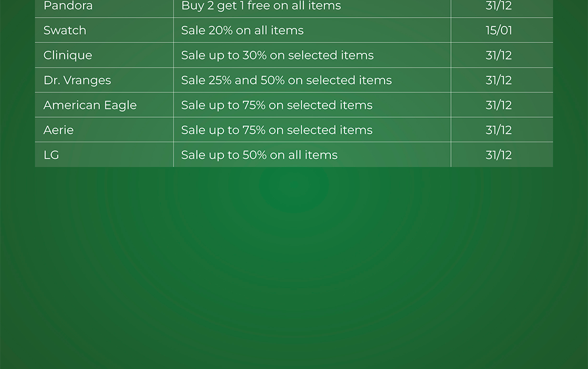Image resolution: width=588 pixels, height=369 pixels.
Task: Click the end date in Clinique's row
Action: click(499, 55)
